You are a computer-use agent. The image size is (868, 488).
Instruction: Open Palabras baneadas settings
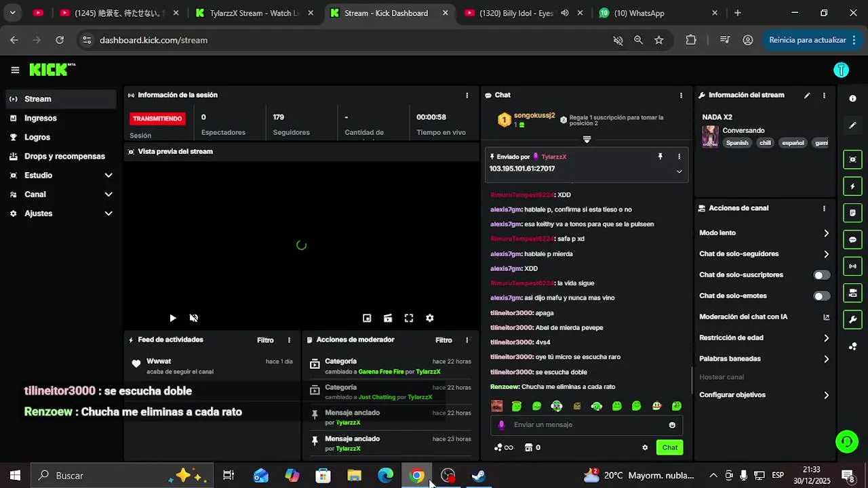pos(764,359)
